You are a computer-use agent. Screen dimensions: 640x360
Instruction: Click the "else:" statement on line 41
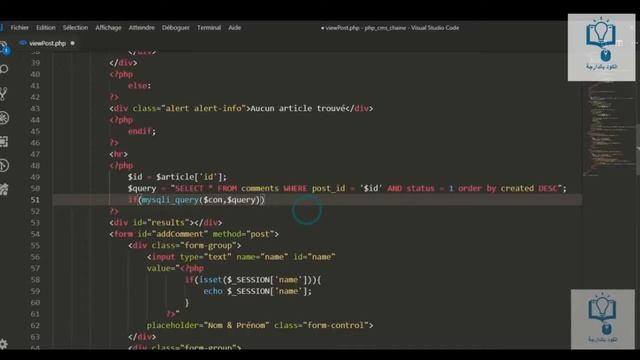(x=139, y=86)
